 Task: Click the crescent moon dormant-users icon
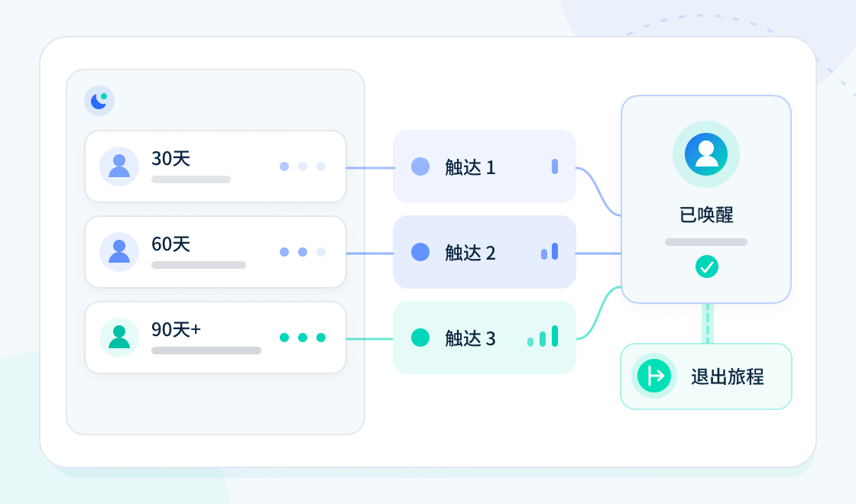pyautogui.click(x=99, y=101)
